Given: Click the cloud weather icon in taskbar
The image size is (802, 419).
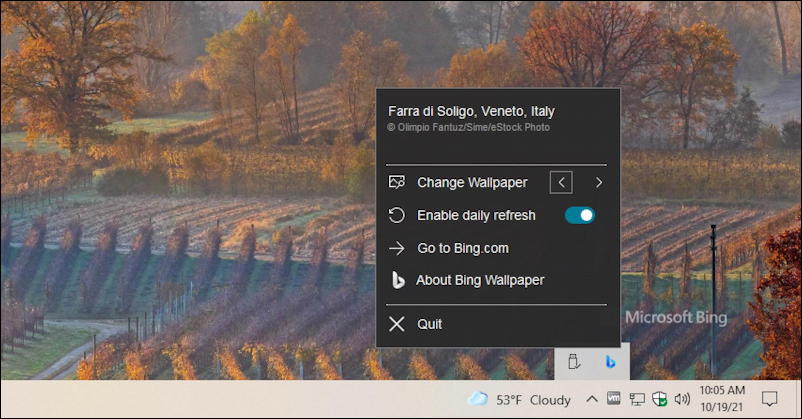Looking at the screenshot, I should coord(478,399).
